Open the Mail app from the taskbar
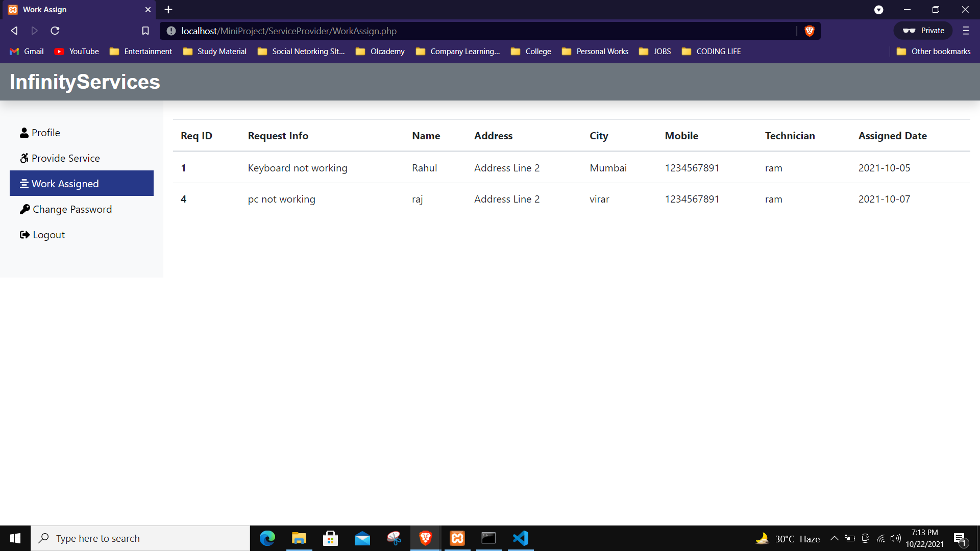 (x=362, y=538)
